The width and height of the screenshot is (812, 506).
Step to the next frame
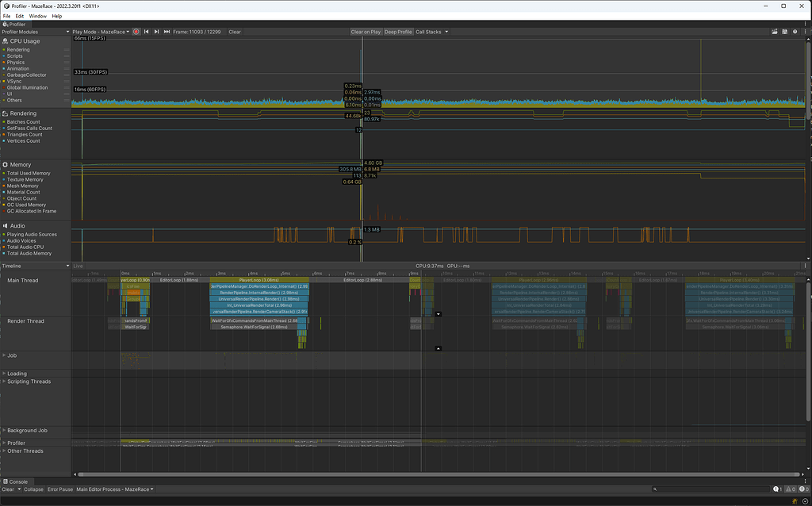coord(155,32)
